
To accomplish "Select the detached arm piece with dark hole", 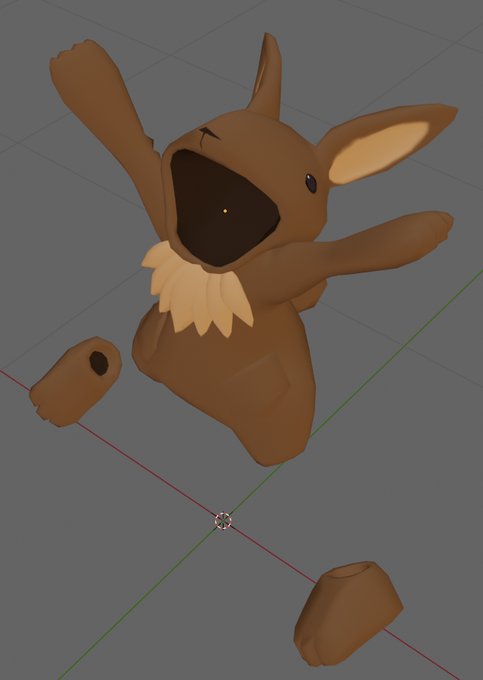I will click(x=75, y=382).
